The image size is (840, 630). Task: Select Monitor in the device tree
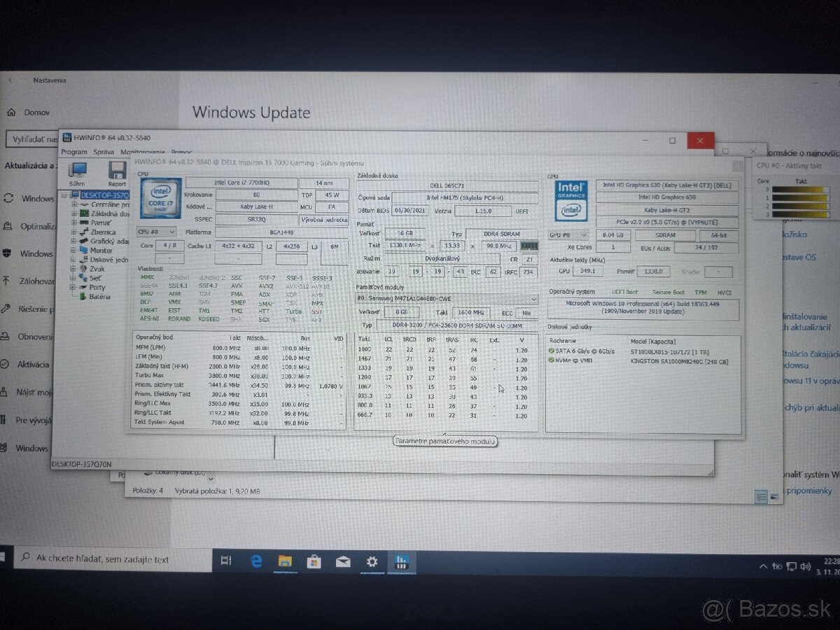pos(101,250)
